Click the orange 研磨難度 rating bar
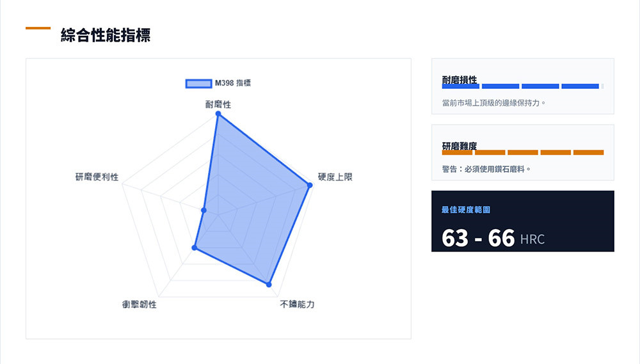 point(523,152)
